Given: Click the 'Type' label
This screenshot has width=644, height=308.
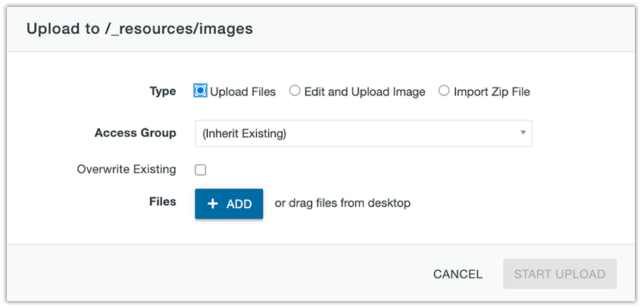Looking at the screenshot, I should [163, 92].
